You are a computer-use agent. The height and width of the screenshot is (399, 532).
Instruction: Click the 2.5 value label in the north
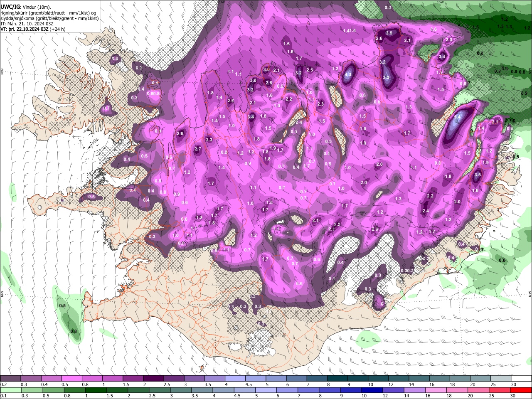310,70
